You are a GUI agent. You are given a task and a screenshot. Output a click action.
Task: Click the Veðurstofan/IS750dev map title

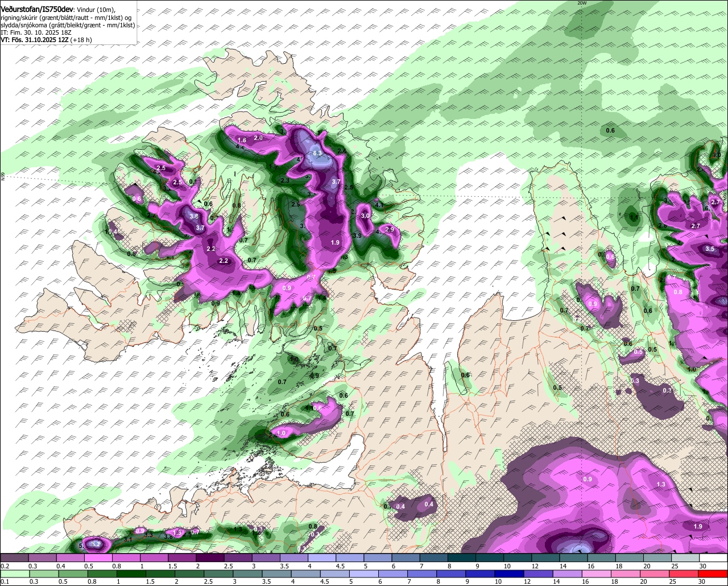click(x=37, y=9)
